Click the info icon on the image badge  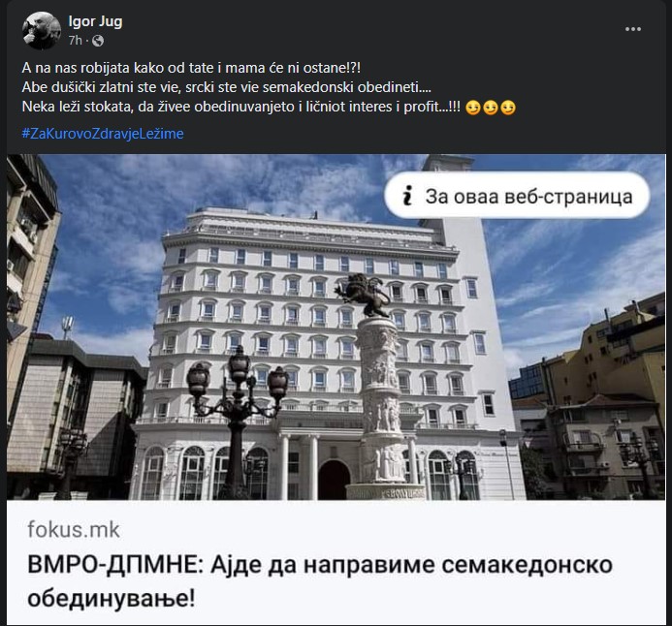pos(407,196)
